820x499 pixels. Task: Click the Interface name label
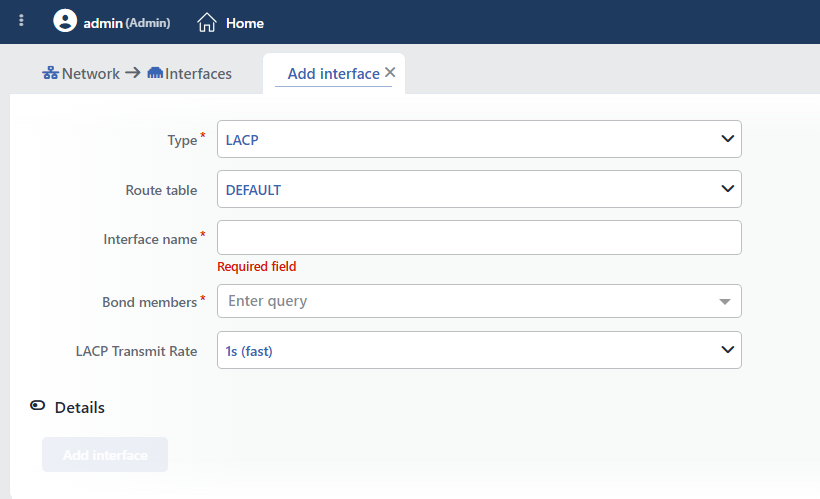point(150,239)
